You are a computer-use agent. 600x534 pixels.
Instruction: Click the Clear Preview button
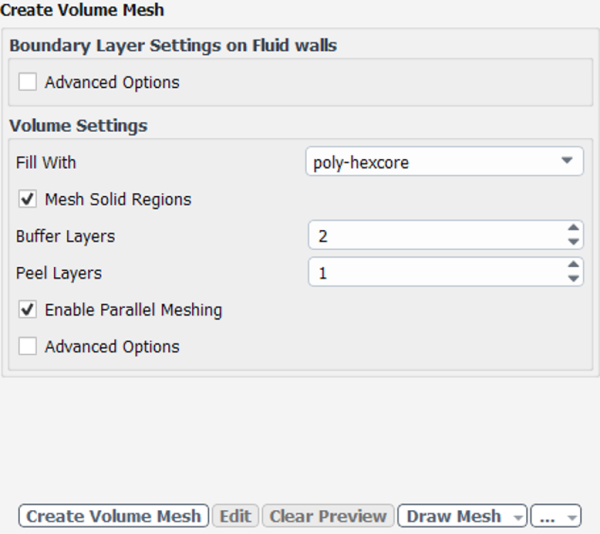point(327,517)
